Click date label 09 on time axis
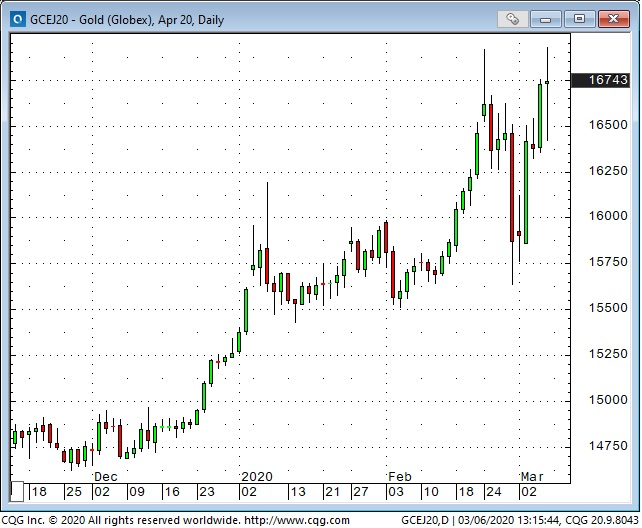 [137, 492]
